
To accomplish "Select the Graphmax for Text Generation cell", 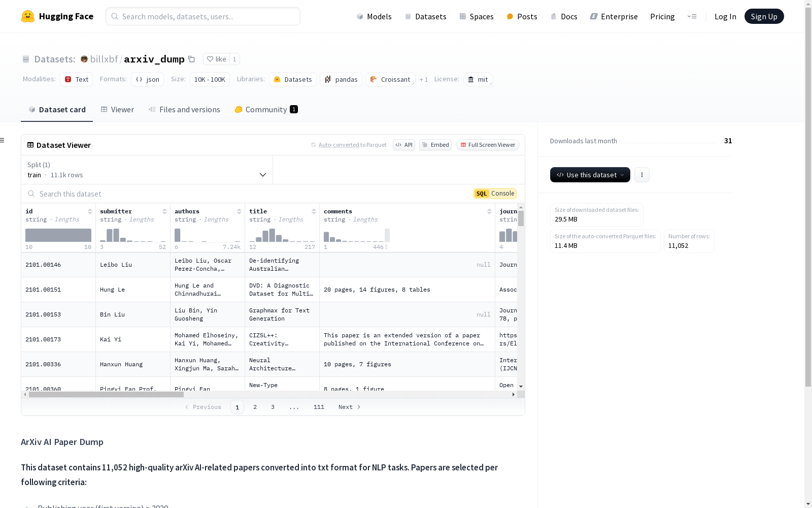I will pyautogui.click(x=282, y=314).
